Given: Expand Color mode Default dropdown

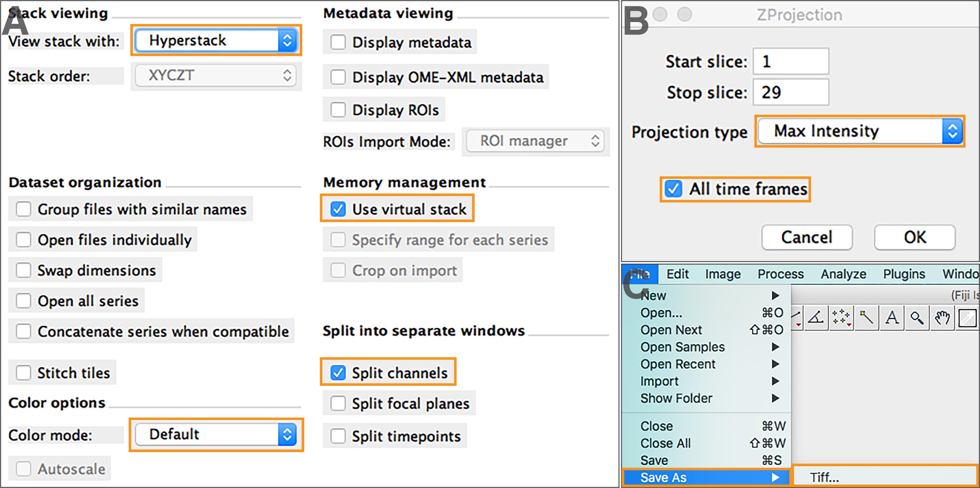Looking at the screenshot, I should [216, 434].
